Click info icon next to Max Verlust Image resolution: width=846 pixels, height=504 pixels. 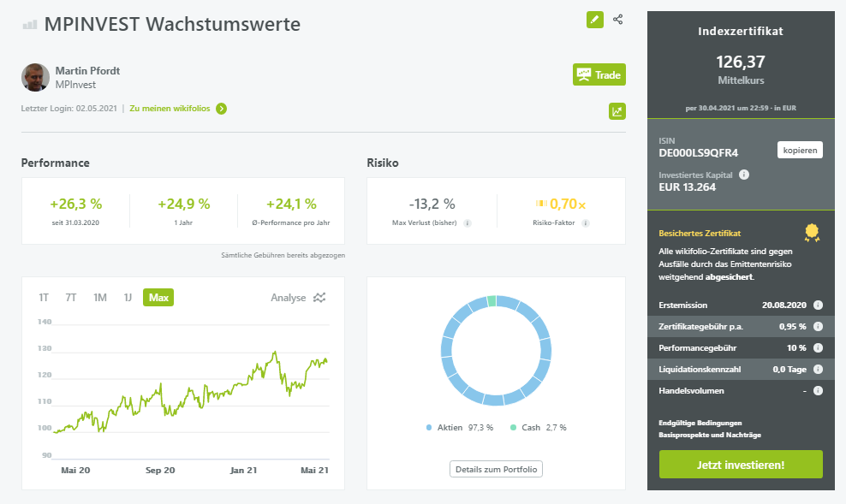[468, 223]
